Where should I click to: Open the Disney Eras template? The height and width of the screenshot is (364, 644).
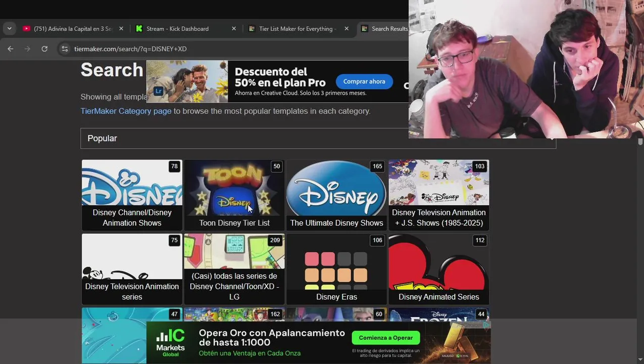(336, 269)
